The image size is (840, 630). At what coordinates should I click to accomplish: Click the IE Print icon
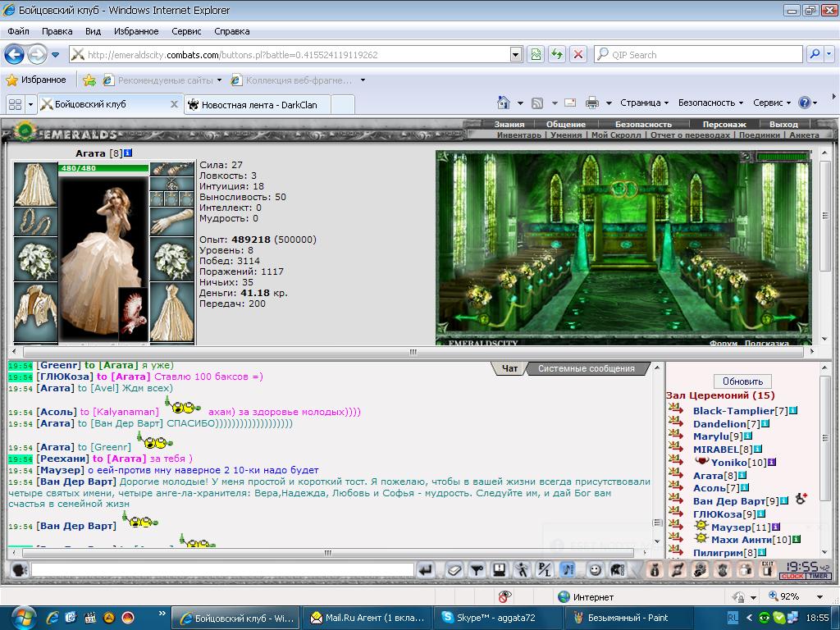tap(592, 103)
